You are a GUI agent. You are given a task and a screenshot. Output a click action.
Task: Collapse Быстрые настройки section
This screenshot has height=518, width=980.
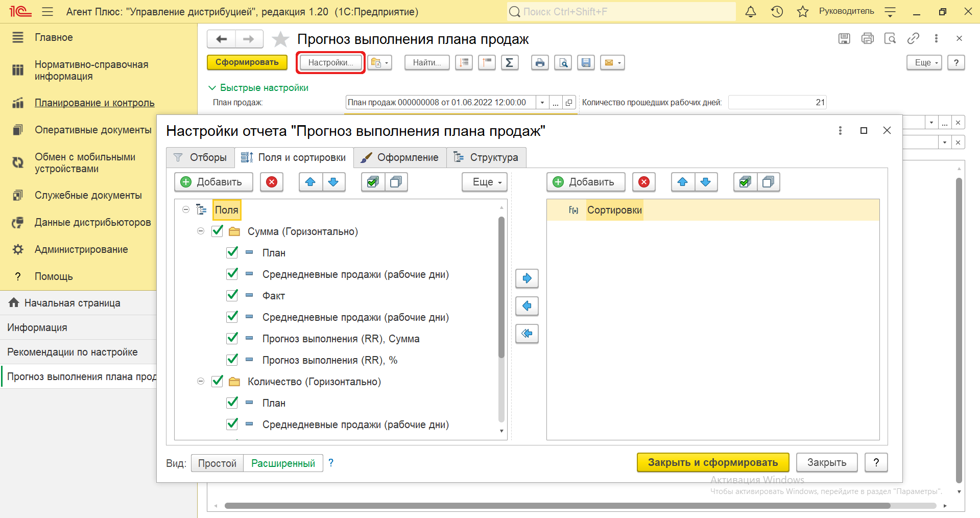coord(212,88)
